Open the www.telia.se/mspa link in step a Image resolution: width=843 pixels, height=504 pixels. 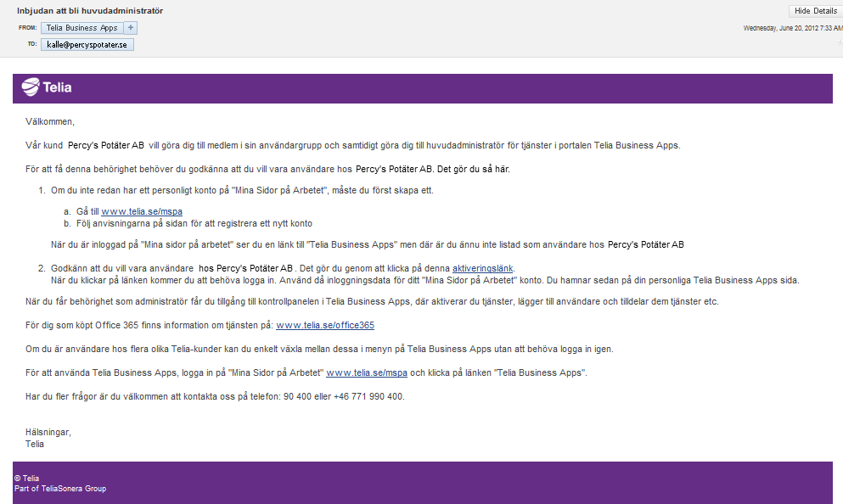tap(142, 212)
